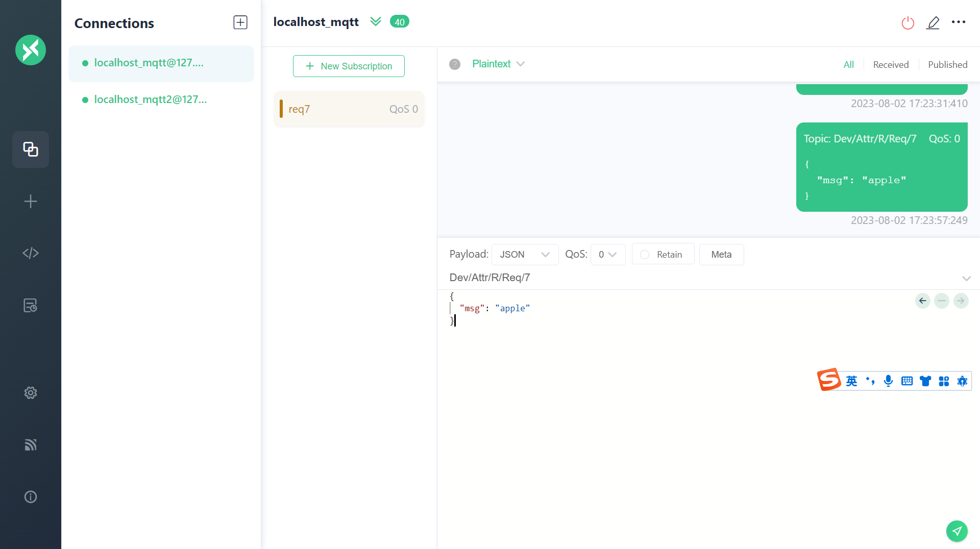The height and width of the screenshot is (549, 980).
Task: Disconnect using the power icon
Action: pos(908,22)
